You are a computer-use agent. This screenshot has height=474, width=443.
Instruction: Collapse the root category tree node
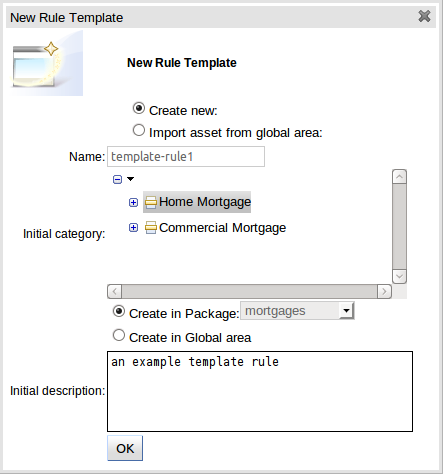click(x=117, y=180)
